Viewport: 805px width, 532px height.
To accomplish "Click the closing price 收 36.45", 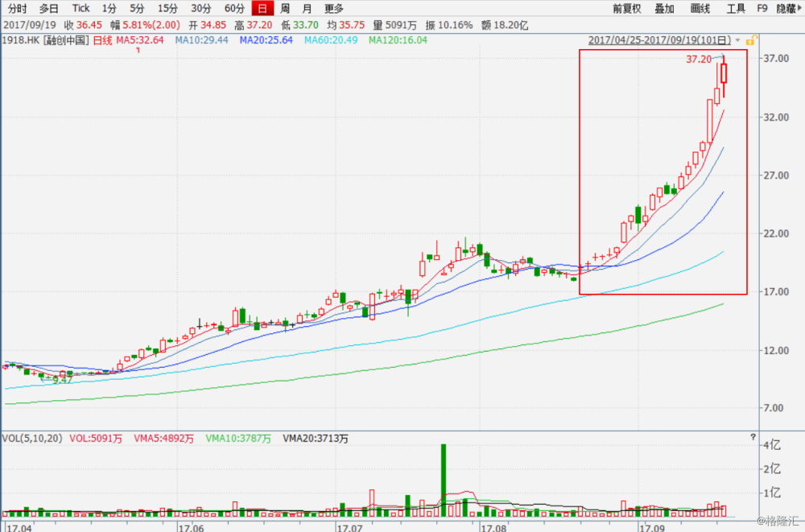I will click(83, 25).
